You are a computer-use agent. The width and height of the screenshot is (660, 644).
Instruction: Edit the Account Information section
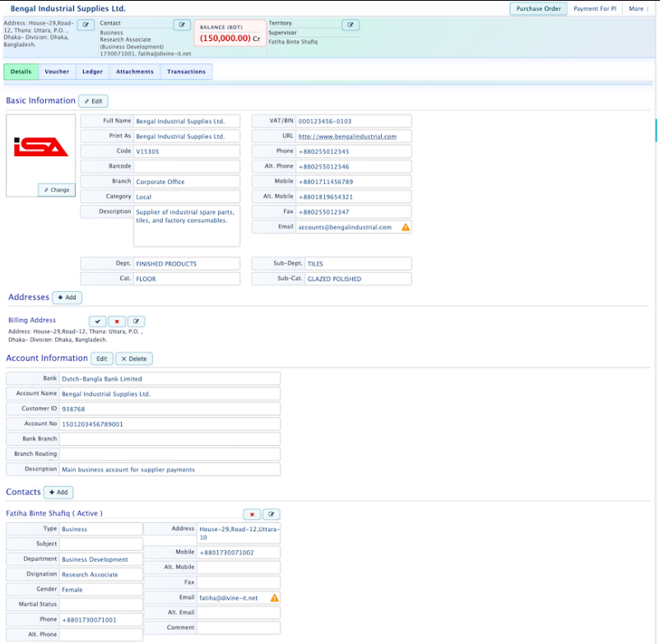pos(102,359)
